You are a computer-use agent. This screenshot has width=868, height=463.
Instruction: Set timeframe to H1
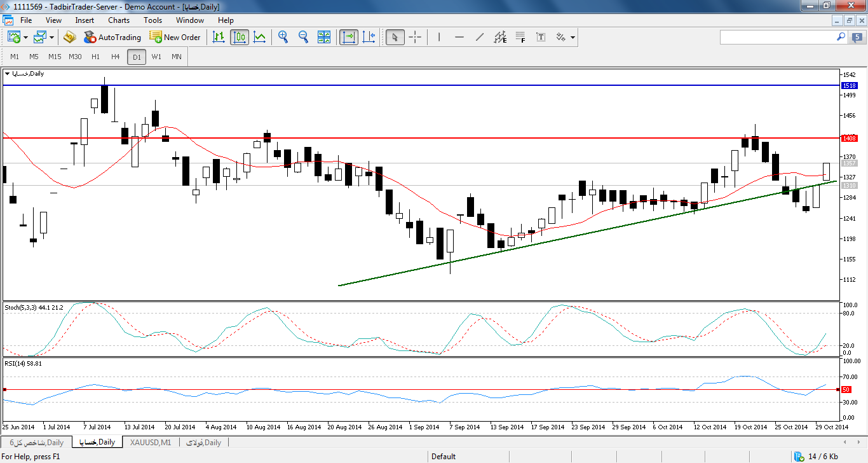95,57
